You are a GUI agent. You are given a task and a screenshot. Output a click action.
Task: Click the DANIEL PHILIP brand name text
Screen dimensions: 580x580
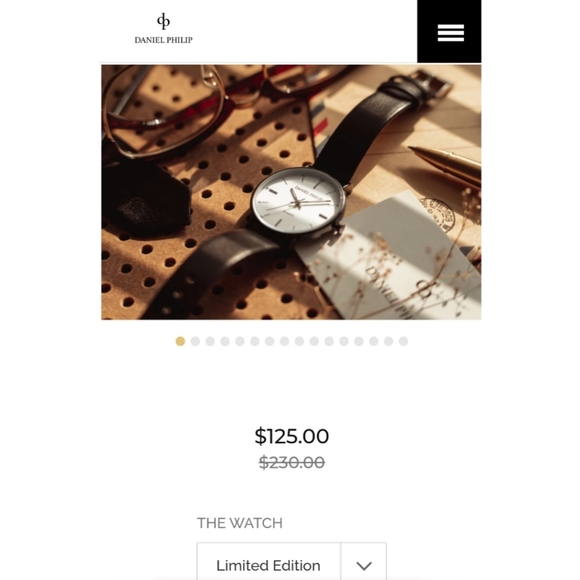pyautogui.click(x=163, y=40)
